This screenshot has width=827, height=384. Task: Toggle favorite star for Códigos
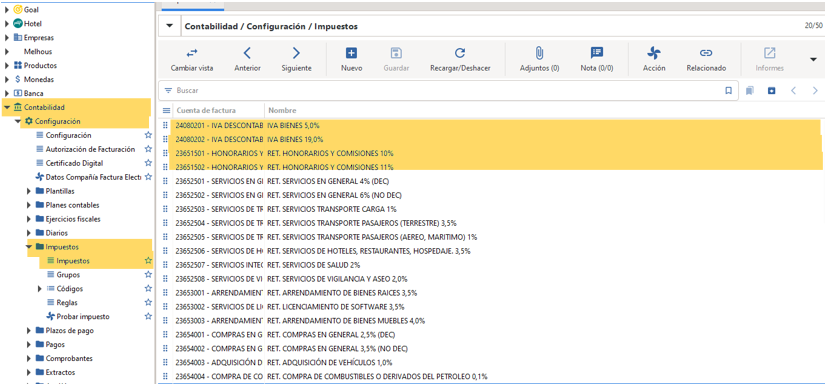point(148,289)
